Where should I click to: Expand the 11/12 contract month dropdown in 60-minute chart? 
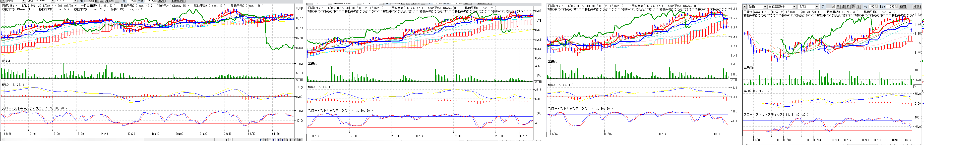(817, 7)
